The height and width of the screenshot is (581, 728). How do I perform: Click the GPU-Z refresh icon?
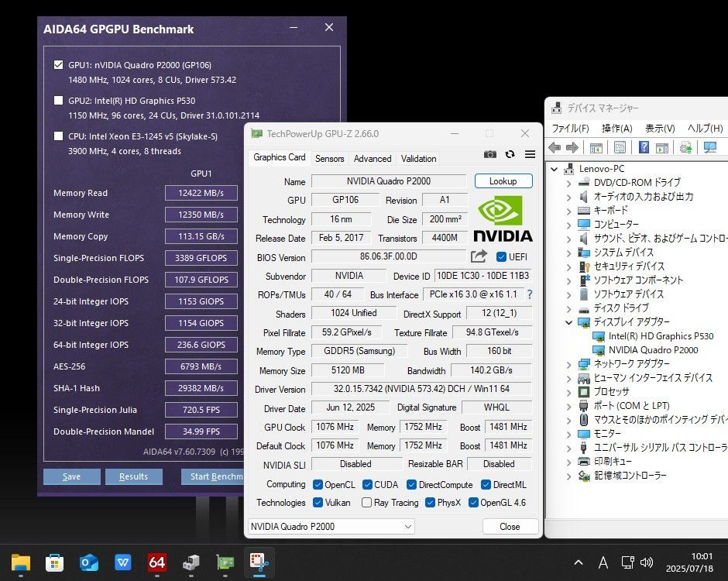pyautogui.click(x=510, y=155)
